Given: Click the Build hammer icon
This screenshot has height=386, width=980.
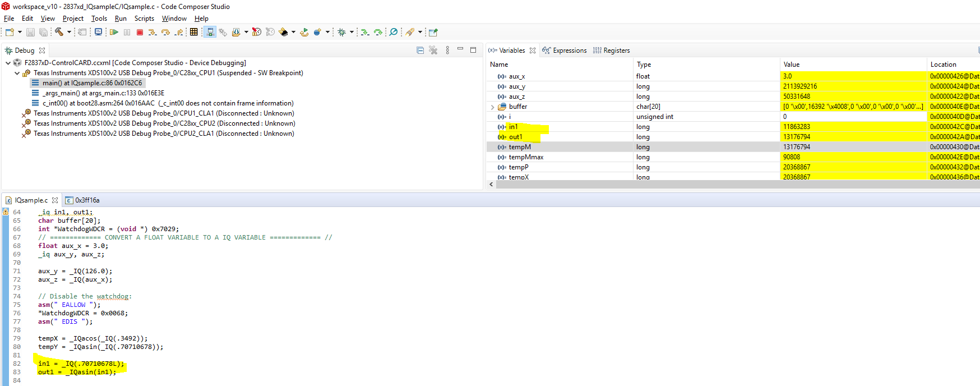Looking at the screenshot, I should pos(59,32).
